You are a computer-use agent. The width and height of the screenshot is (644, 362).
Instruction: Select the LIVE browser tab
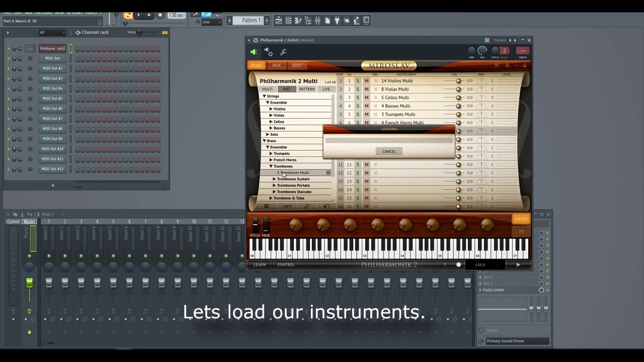326,89
